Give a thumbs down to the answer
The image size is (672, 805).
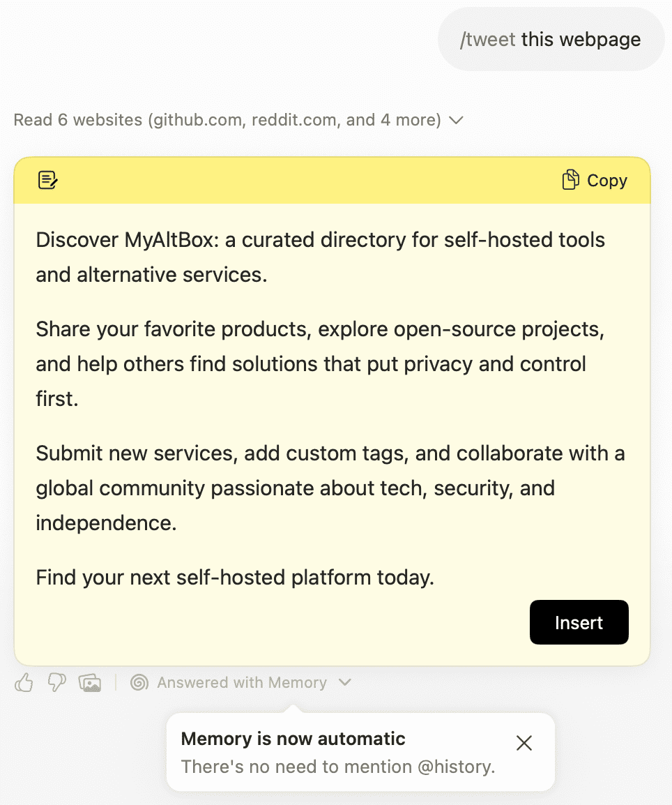(x=56, y=683)
